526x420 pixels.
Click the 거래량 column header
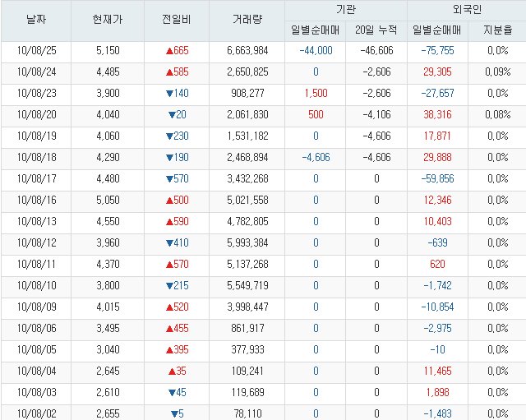point(247,20)
